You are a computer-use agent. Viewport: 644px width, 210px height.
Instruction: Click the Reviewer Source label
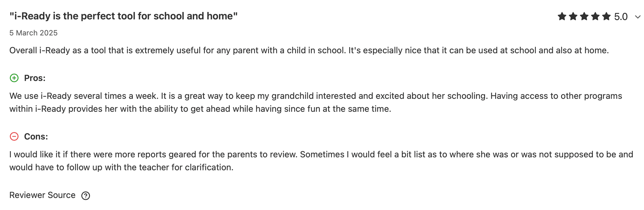(43, 195)
